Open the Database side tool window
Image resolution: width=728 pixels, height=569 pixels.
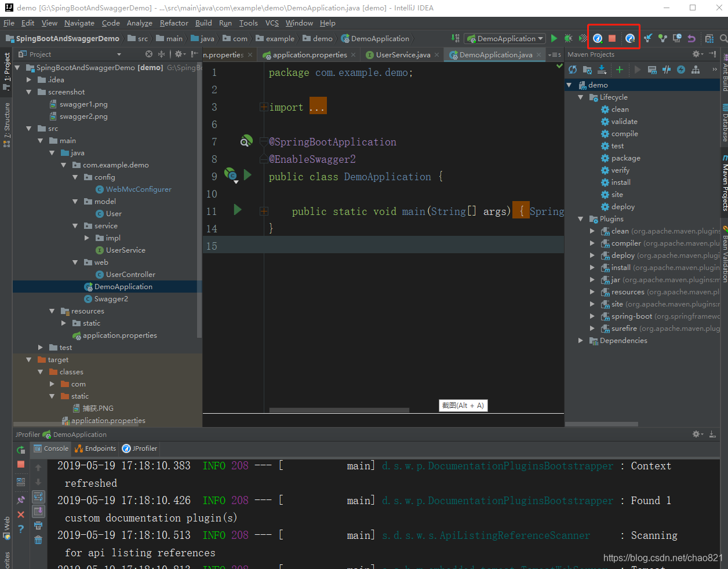tap(725, 123)
